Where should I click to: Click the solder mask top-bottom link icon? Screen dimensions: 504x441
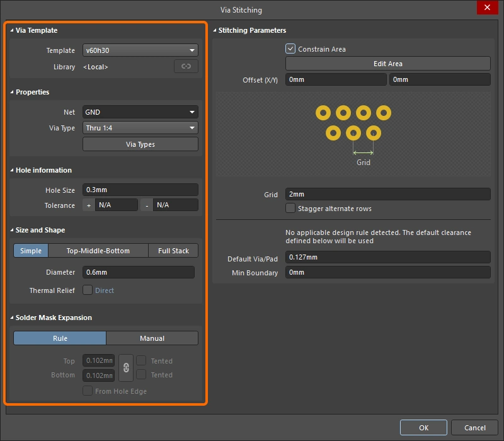[126, 368]
